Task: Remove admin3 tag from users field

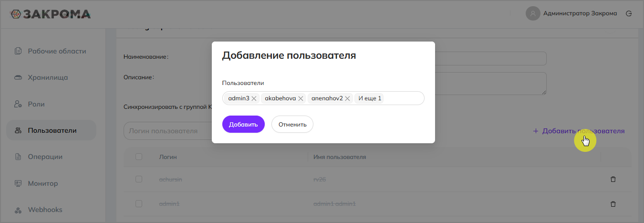Action: pyautogui.click(x=254, y=98)
